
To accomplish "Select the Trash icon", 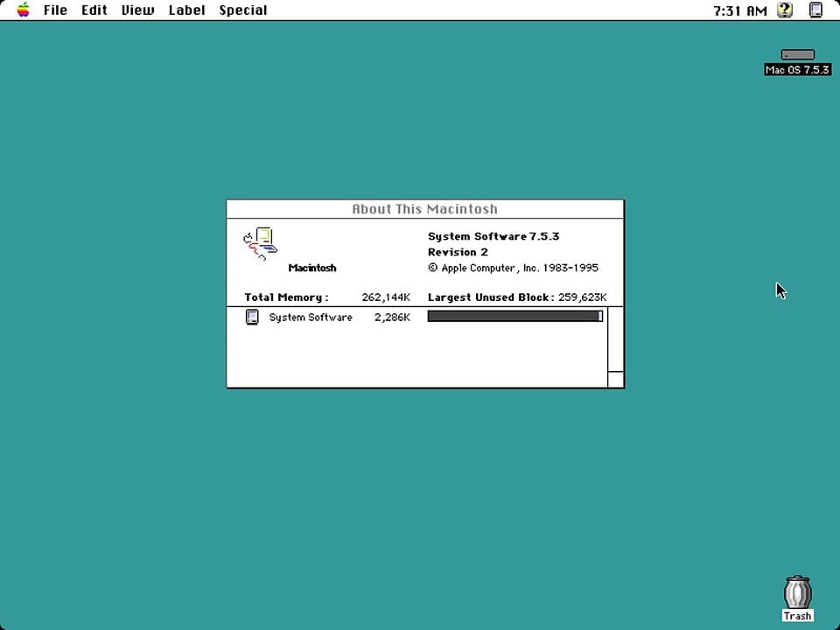I will [x=798, y=592].
